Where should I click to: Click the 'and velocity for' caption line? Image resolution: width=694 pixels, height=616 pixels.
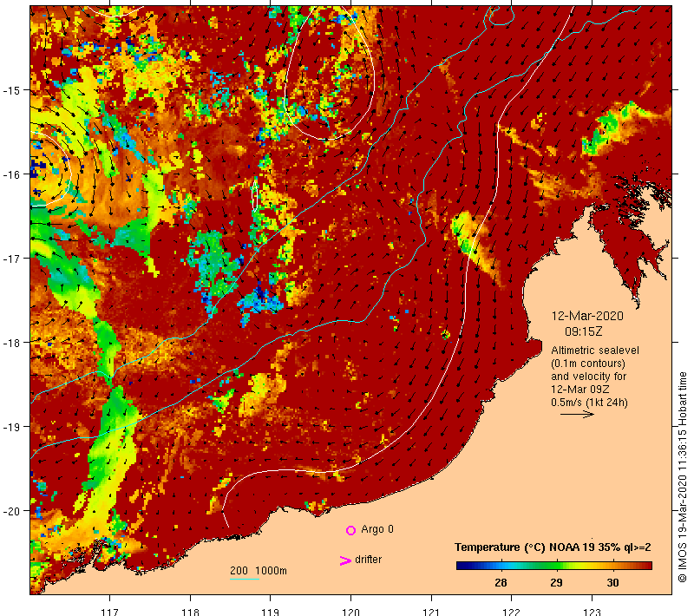pos(589,377)
